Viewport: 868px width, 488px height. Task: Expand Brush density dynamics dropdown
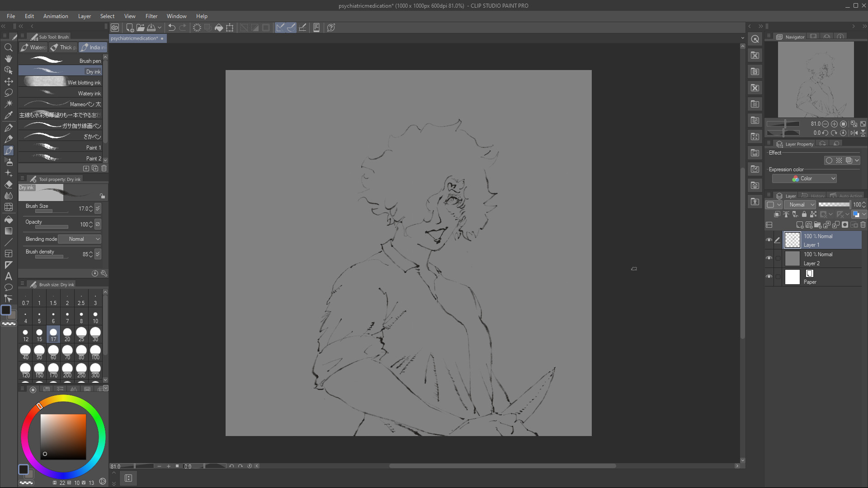click(x=98, y=254)
